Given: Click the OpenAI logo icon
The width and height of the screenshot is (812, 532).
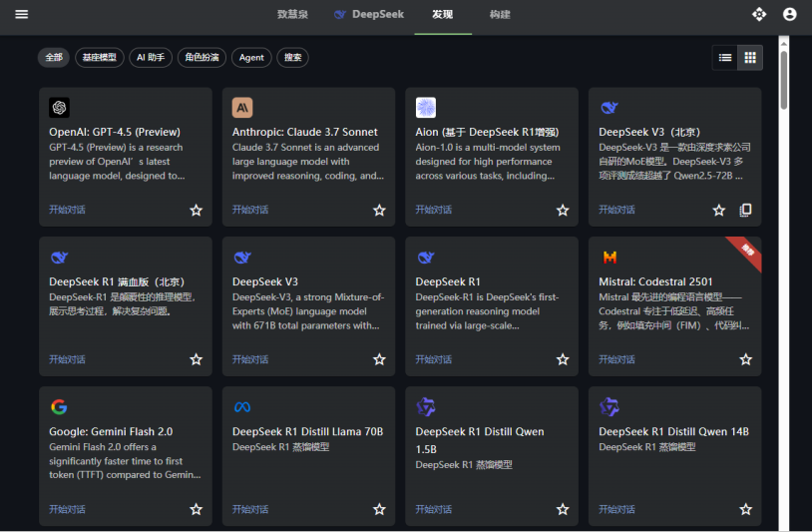Looking at the screenshot, I should (x=59, y=108).
